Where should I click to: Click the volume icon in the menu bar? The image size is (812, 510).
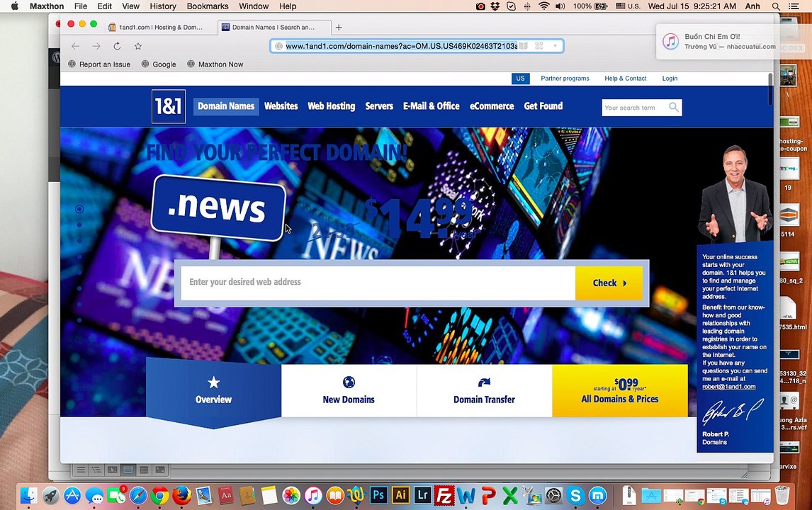560,6
